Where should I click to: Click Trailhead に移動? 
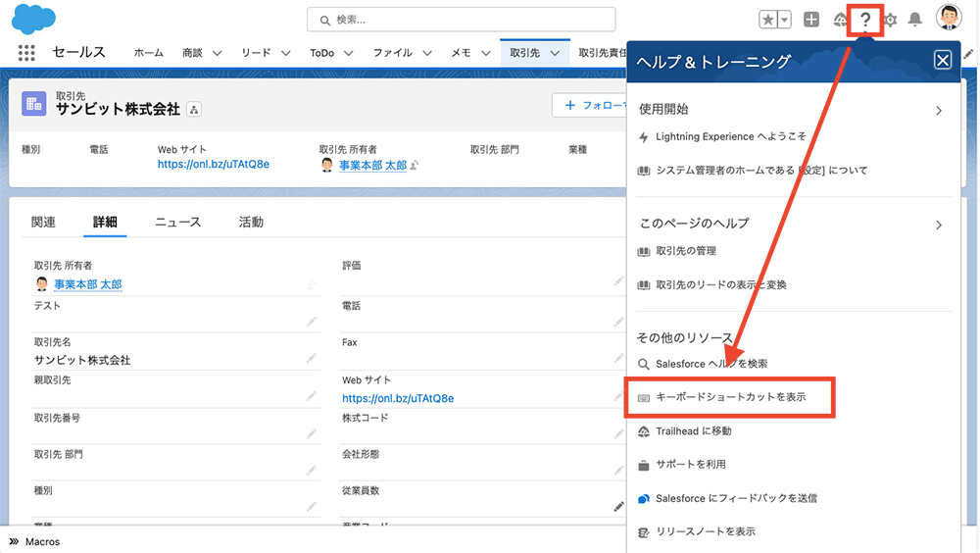(693, 431)
